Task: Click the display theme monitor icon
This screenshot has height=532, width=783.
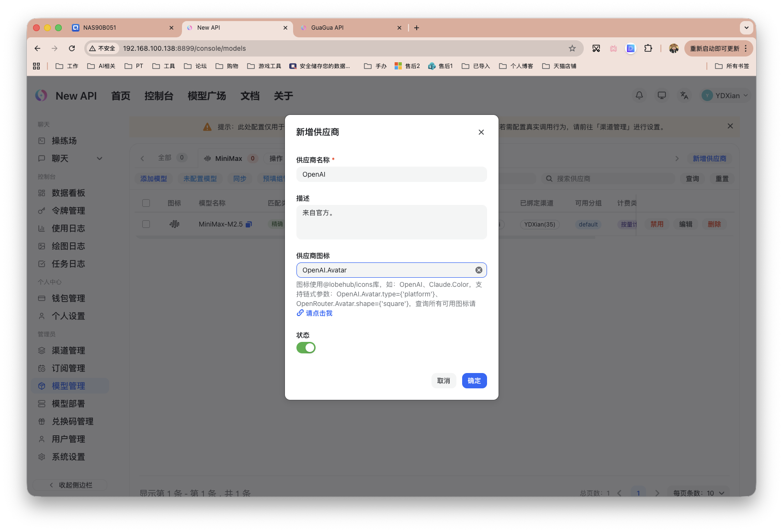Action: (x=661, y=95)
